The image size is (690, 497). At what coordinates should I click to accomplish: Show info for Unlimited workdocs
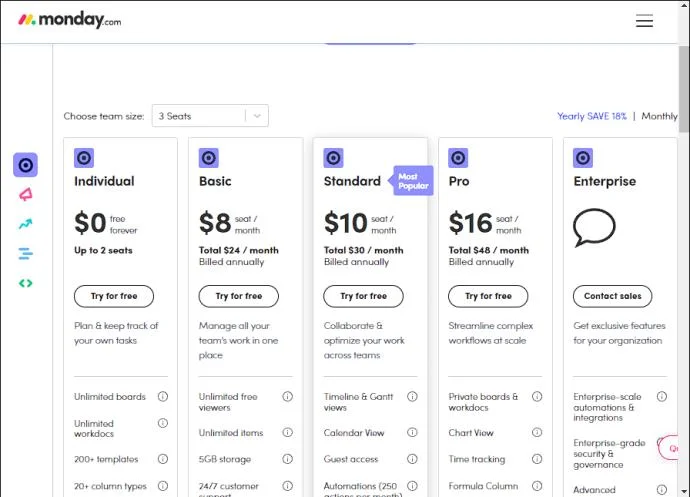[x=163, y=423]
